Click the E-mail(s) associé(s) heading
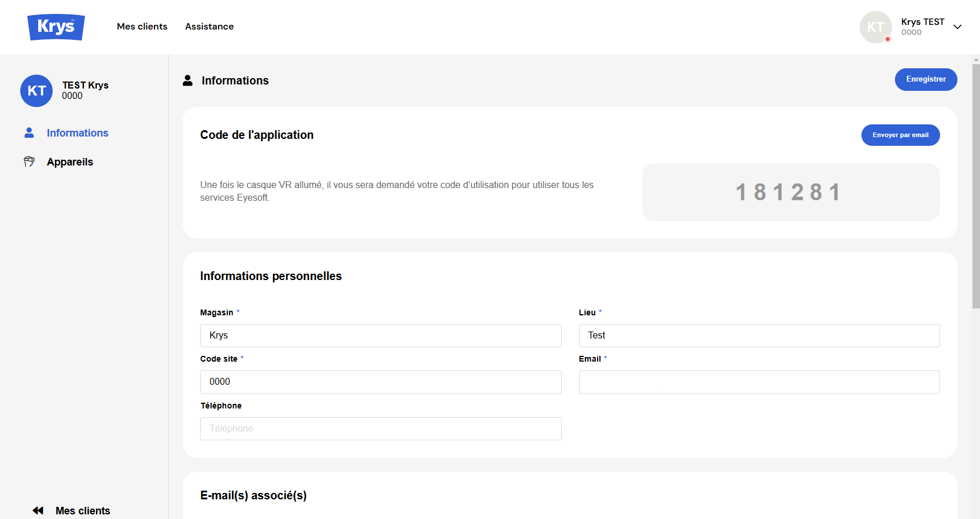The image size is (980, 519). click(x=253, y=495)
